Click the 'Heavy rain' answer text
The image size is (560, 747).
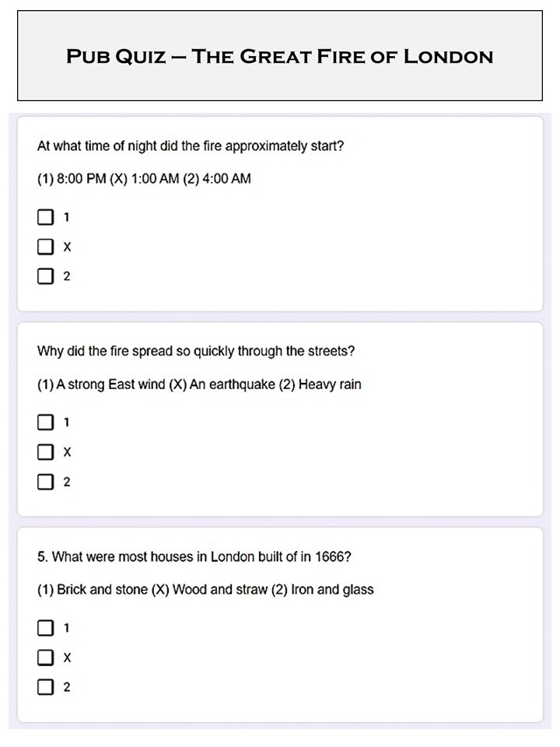point(330,384)
